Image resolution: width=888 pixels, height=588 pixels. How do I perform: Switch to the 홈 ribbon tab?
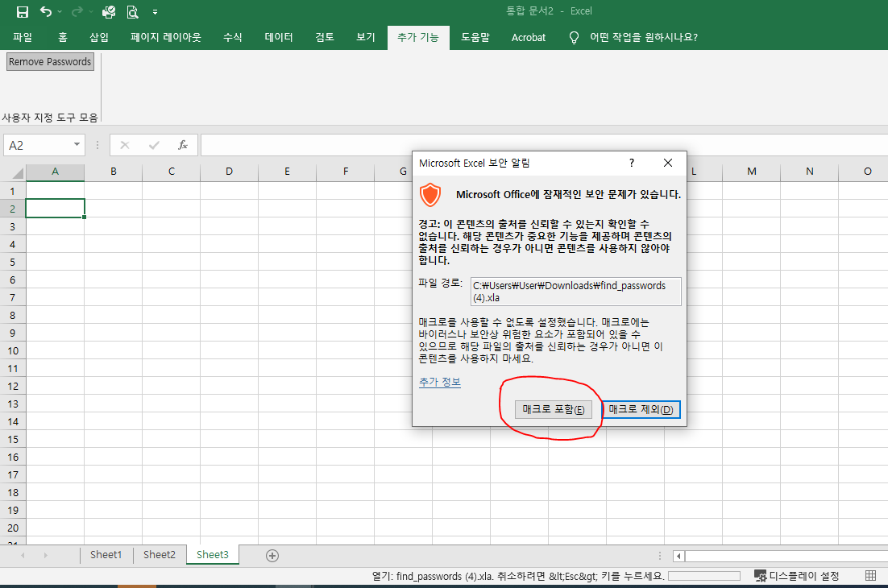click(62, 37)
